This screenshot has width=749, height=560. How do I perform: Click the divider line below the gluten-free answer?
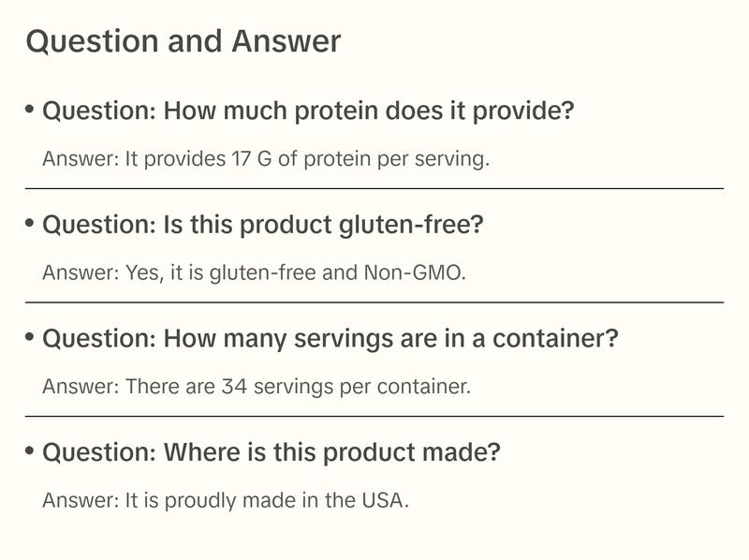tap(374, 302)
